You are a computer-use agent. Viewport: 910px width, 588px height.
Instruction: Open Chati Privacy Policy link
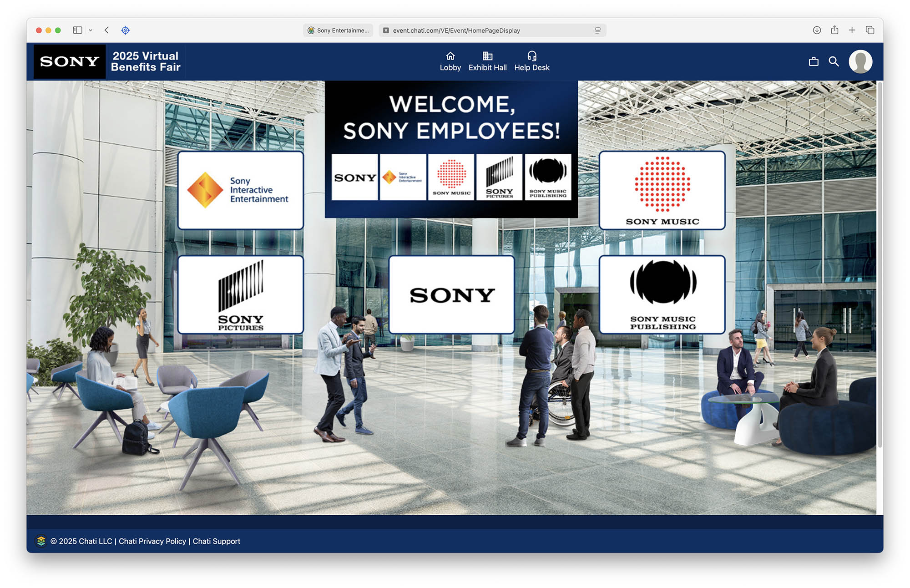pyautogui.click(x=152, y=541)
